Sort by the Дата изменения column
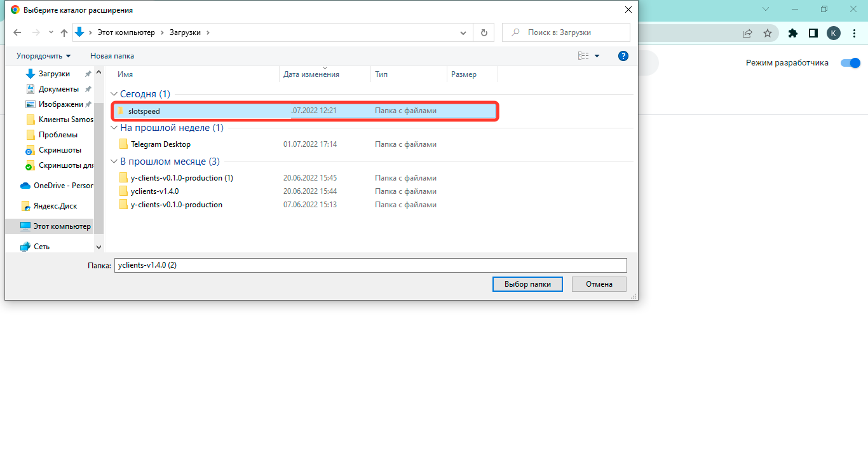Screen dimensions: 868x459 311,74
